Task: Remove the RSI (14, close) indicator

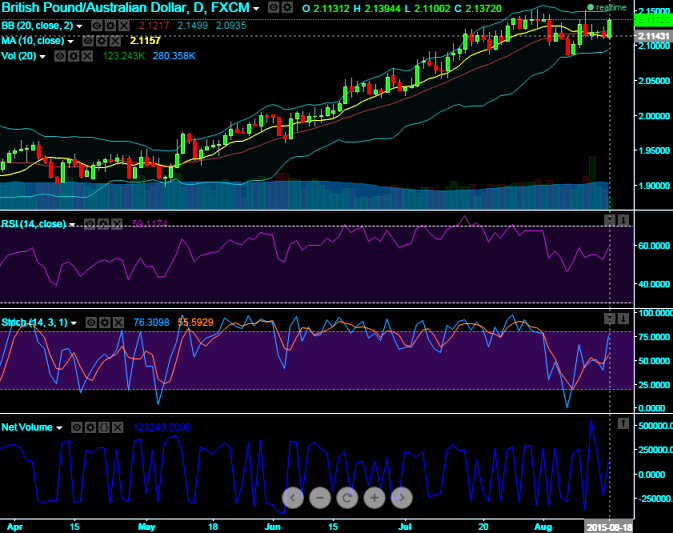Action: click(x=117, y=224)
